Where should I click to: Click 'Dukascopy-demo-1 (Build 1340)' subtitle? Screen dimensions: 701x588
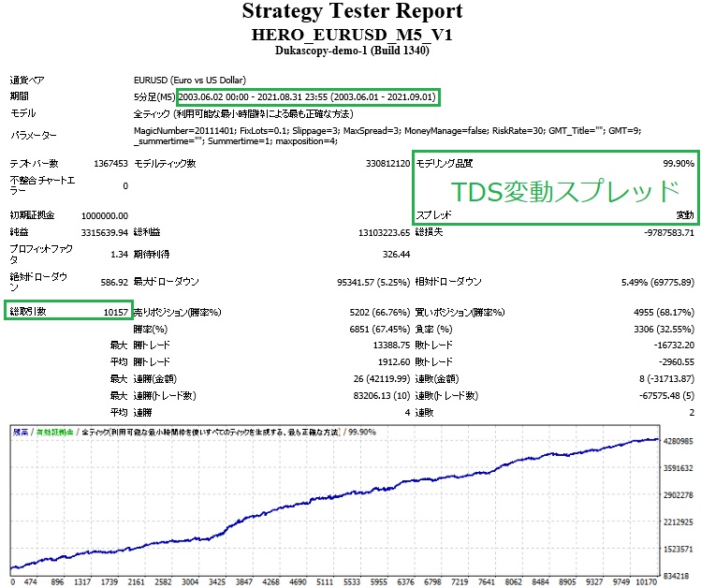tap(352, 50)
